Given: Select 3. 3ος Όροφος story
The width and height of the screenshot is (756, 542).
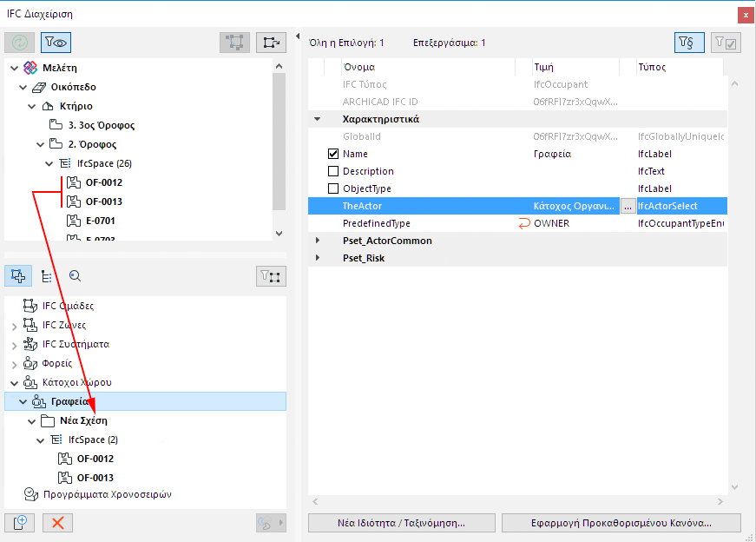Looking at the screenshot, I should click(x=102, y=125).
